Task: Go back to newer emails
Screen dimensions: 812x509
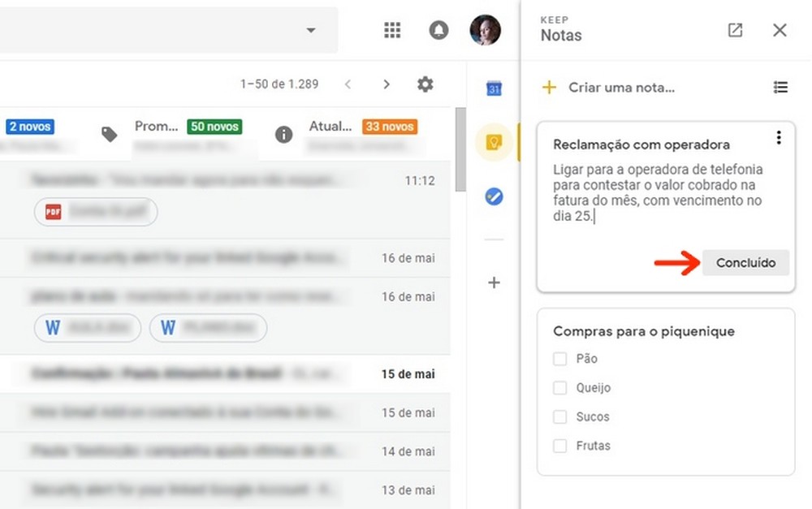Action: pyautogui.click(x=348, y=84)
